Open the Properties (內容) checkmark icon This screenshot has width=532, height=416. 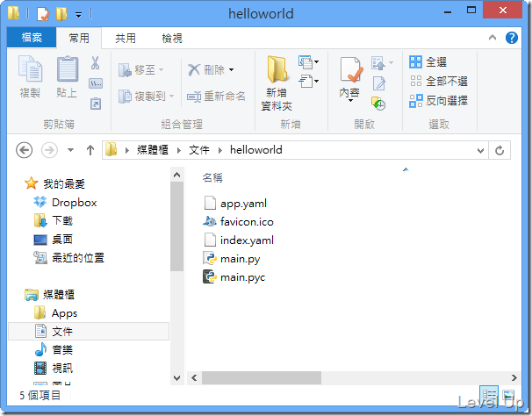pyautogui.click(x=351, y=69)
